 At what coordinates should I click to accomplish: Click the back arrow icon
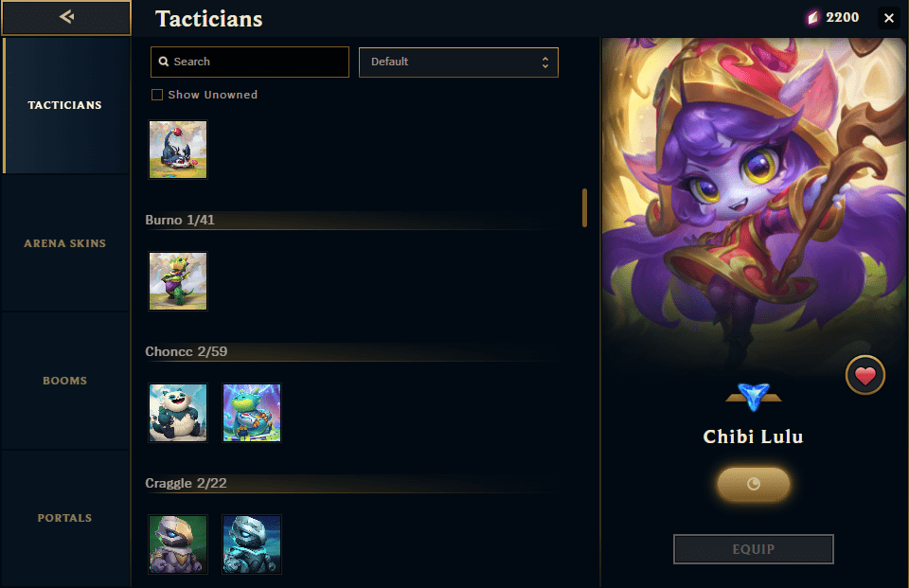(x=66, y=17)
